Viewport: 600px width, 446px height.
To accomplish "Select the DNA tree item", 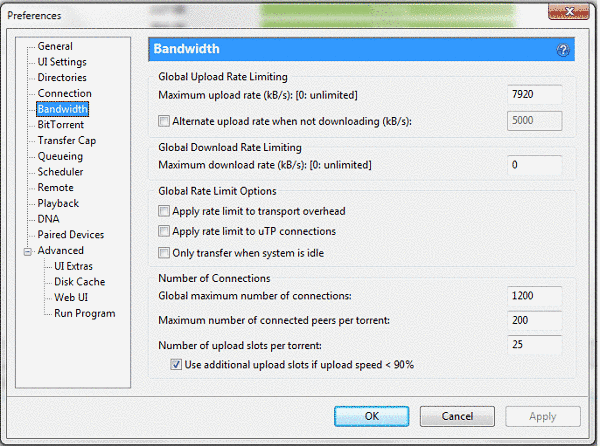I will [x=48, y=219].
